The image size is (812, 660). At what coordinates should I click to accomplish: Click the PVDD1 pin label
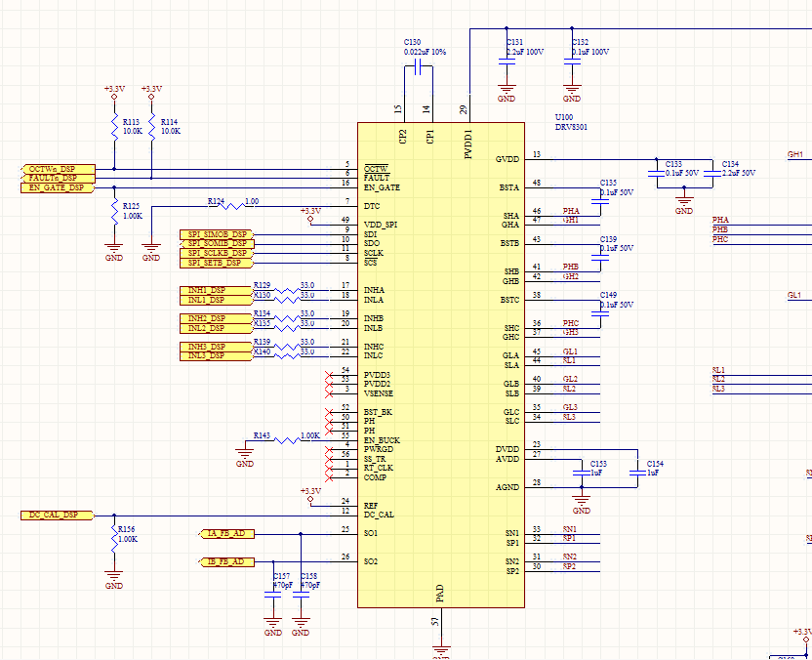468,144
